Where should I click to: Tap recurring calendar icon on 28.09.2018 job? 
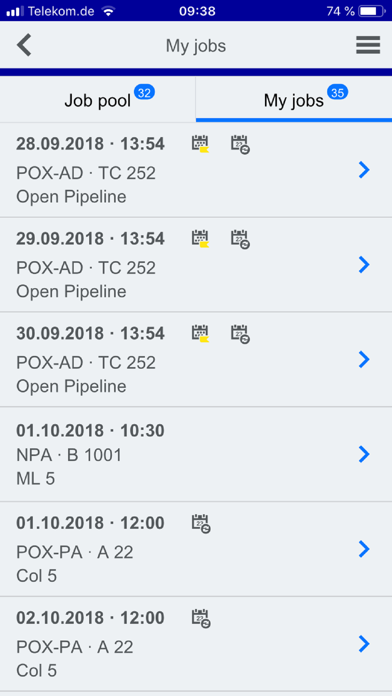click(x=240, y=145)
